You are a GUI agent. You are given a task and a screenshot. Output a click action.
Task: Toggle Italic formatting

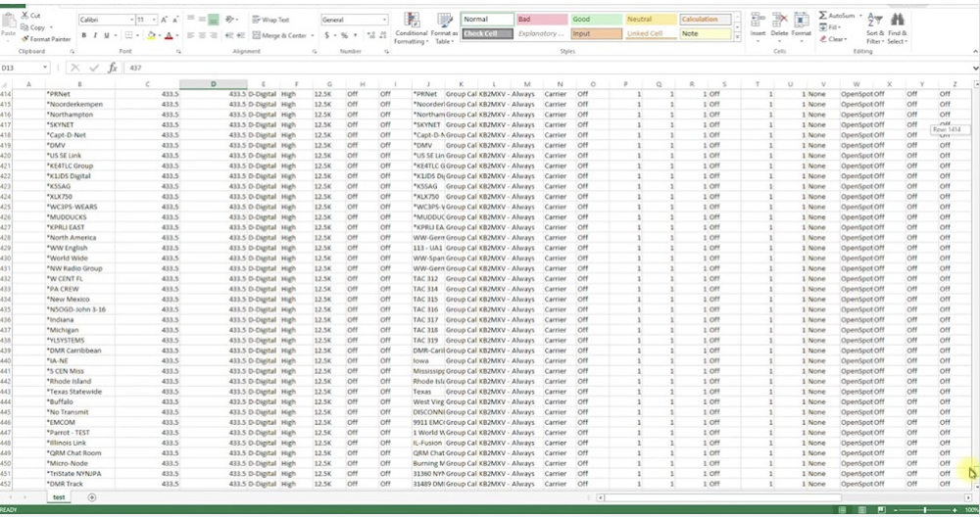click(x=97, y=35)
